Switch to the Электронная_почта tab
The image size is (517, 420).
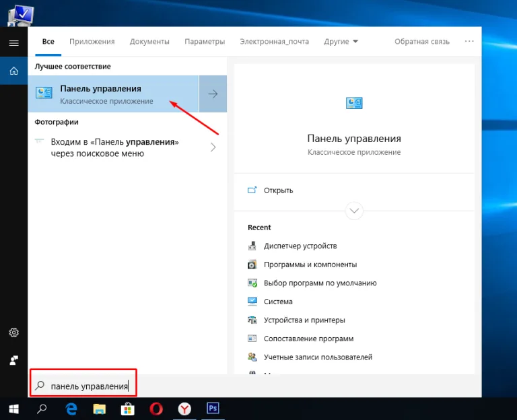pos(275,42)
